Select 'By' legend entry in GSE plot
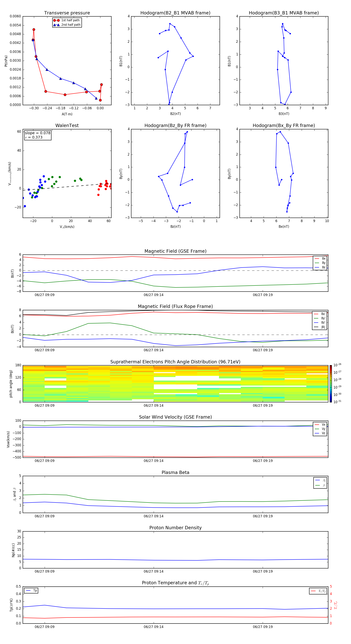351x644 pixels. pyautogui.click(x=320, y=263)
